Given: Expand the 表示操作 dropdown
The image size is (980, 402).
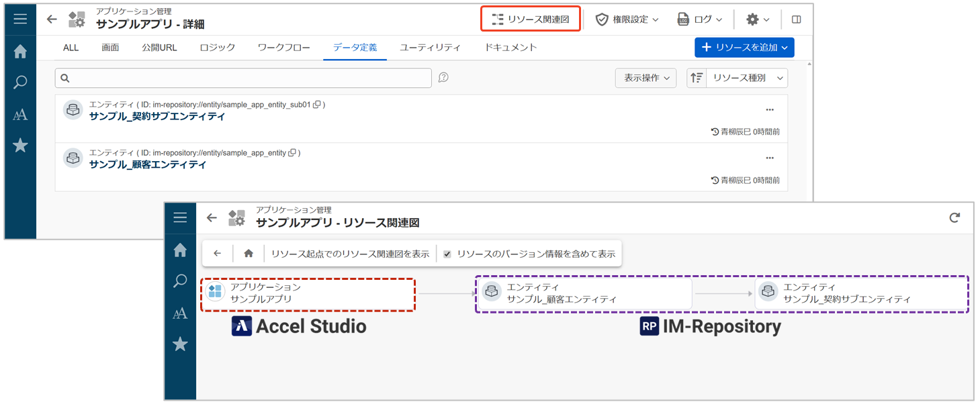Looking at the screenshot, I should (x=645, y=78).
